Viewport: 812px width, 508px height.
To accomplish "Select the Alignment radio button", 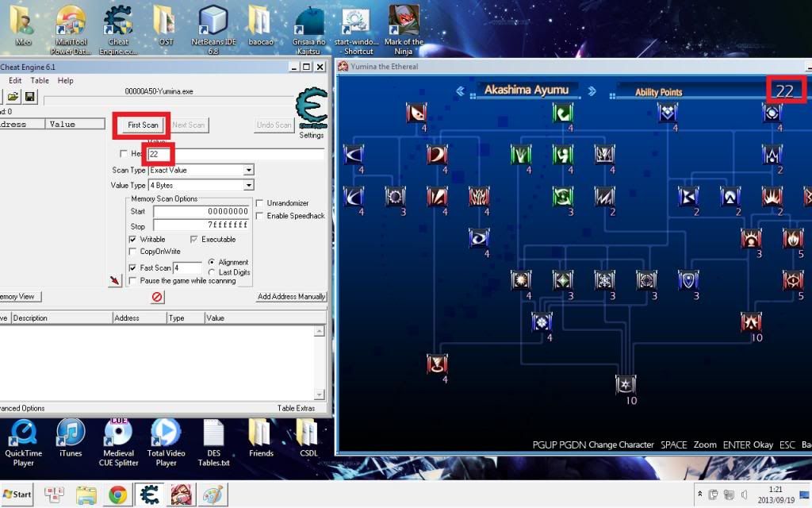I will pos(211,262).
